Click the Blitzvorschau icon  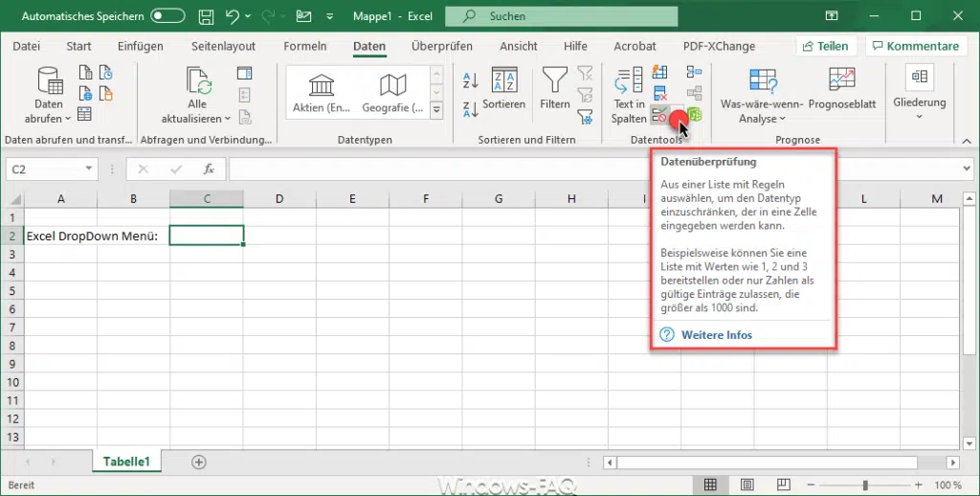point(660,72)
